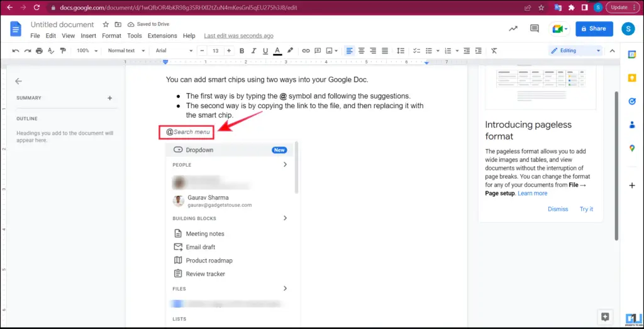Click the Increase indent icon
644x329 pixels.
click(479, 51)
